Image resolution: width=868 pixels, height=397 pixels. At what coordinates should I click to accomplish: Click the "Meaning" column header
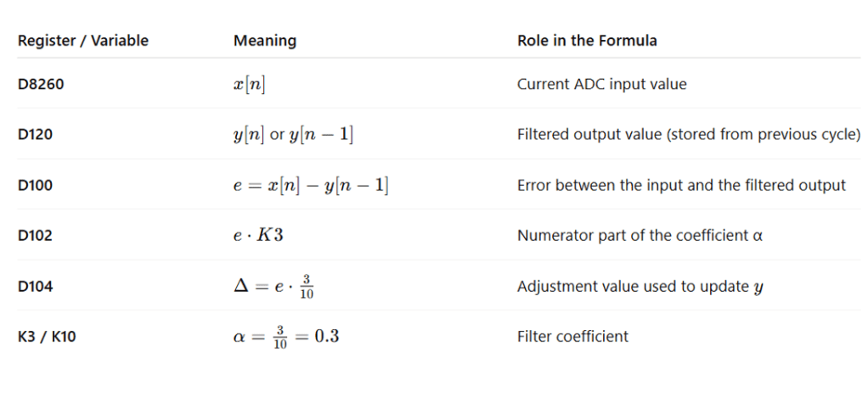click(265, 41)
